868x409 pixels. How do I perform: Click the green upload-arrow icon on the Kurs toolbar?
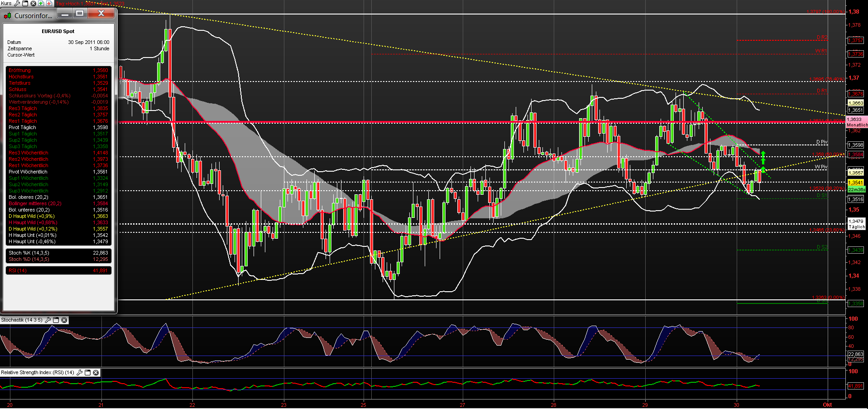(x=41, y=3)
